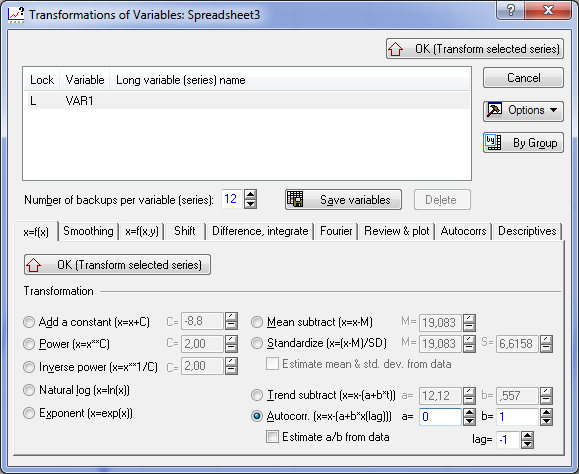Click the Variable column header
Screen dimensions: 579x474
click(85, 80)
